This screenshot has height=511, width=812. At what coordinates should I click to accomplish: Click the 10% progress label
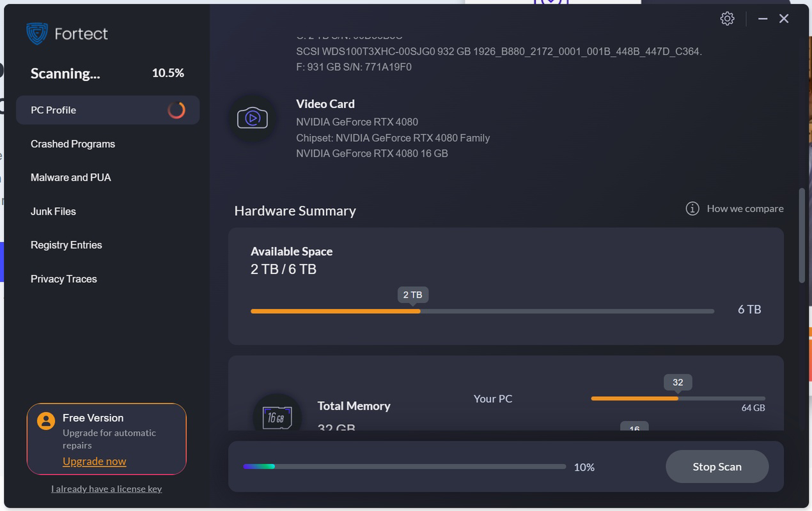coord(584,468)
